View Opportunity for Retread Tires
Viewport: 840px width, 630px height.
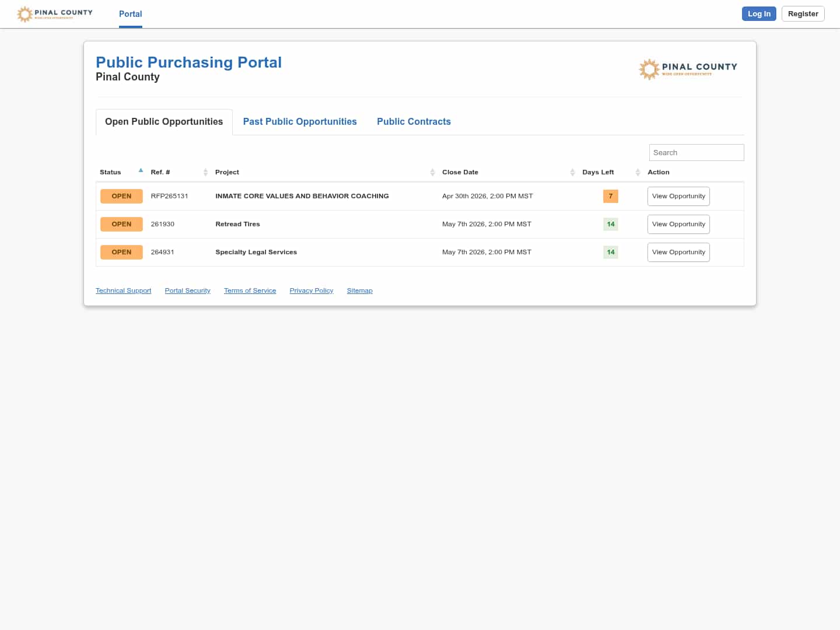(678, 224)
